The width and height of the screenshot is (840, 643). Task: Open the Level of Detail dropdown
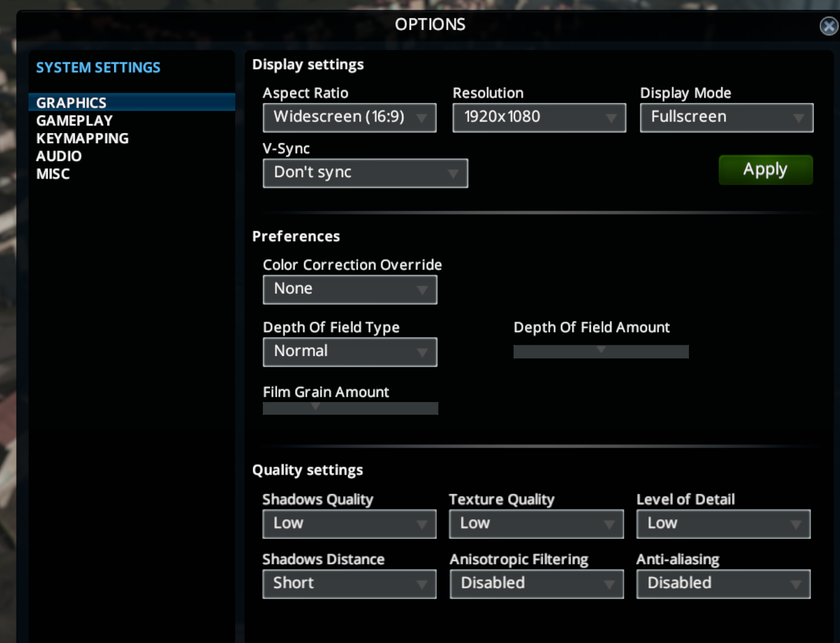723,524
